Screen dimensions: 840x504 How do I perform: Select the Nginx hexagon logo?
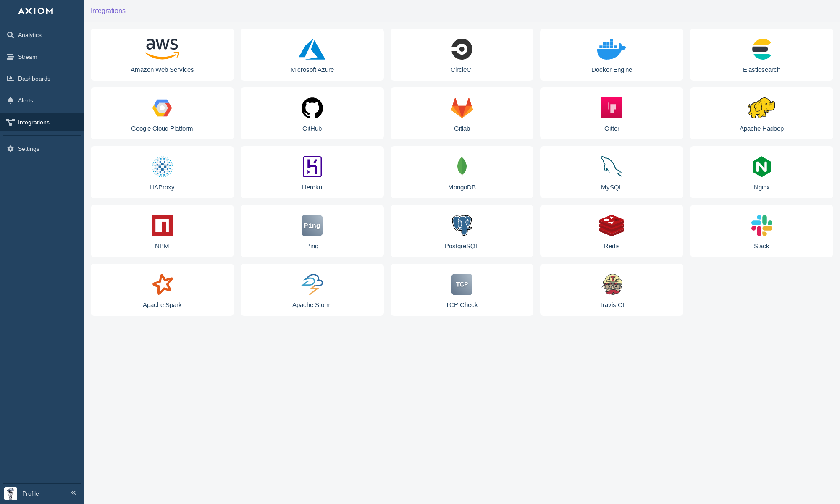(x=761, y=167)
